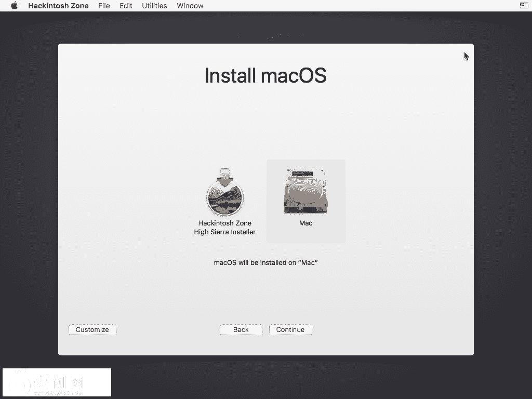Click the "Mac" drive name label
532x399 pixels.
pos(305,223)
